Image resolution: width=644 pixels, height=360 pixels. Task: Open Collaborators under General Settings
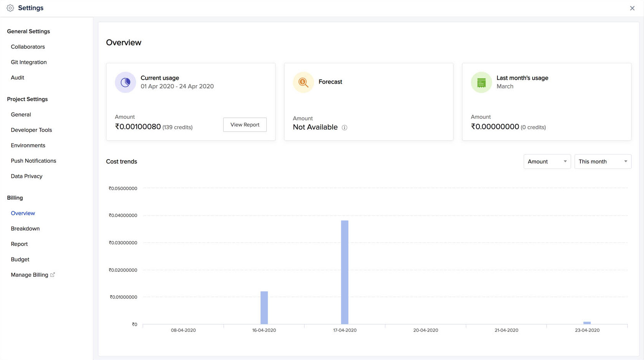click(27, 47)
